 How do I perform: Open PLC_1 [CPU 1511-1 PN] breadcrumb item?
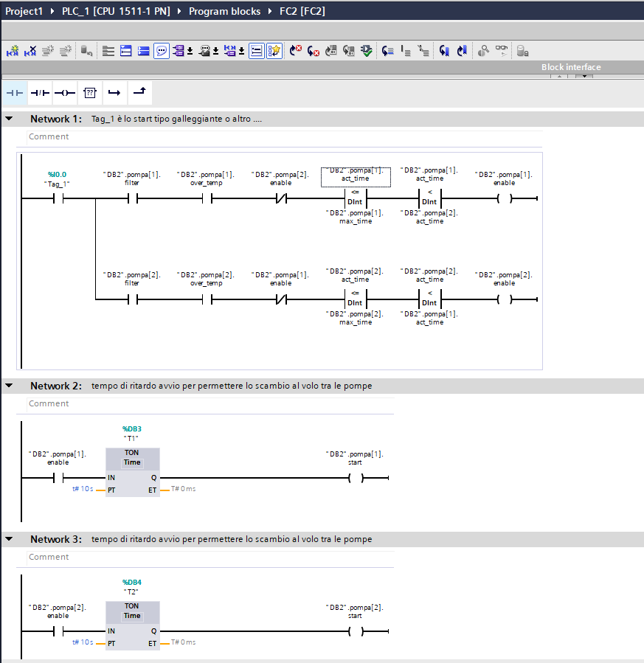(116, 11)
